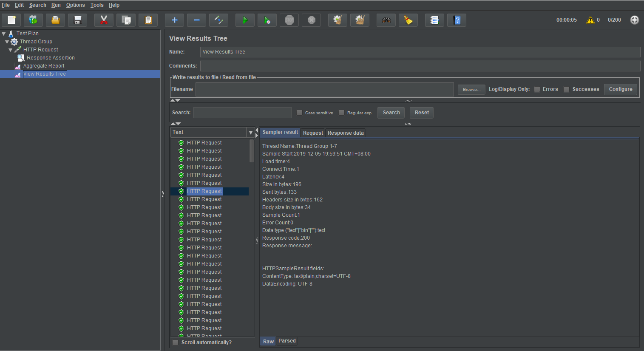Click the Help question mark icon
Image resolution: width=644 pixels, height=351 pixels.
click(457, 20)
